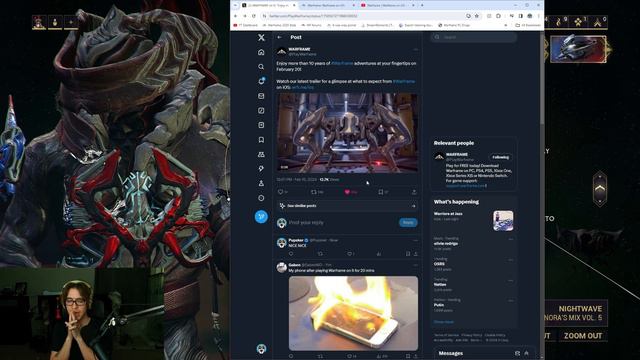Viewport: 640px width, 360px height.
Task: Switch to second Chrome tab
Action: click(328, 5)
